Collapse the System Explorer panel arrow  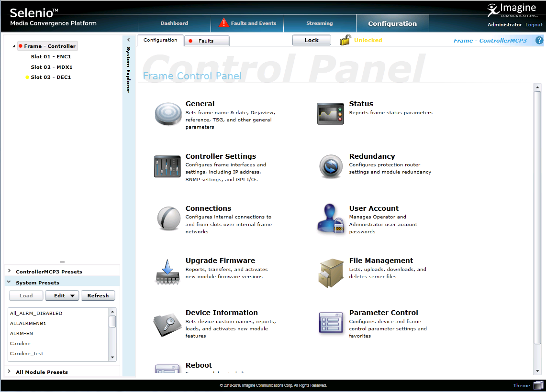point(129,40)
